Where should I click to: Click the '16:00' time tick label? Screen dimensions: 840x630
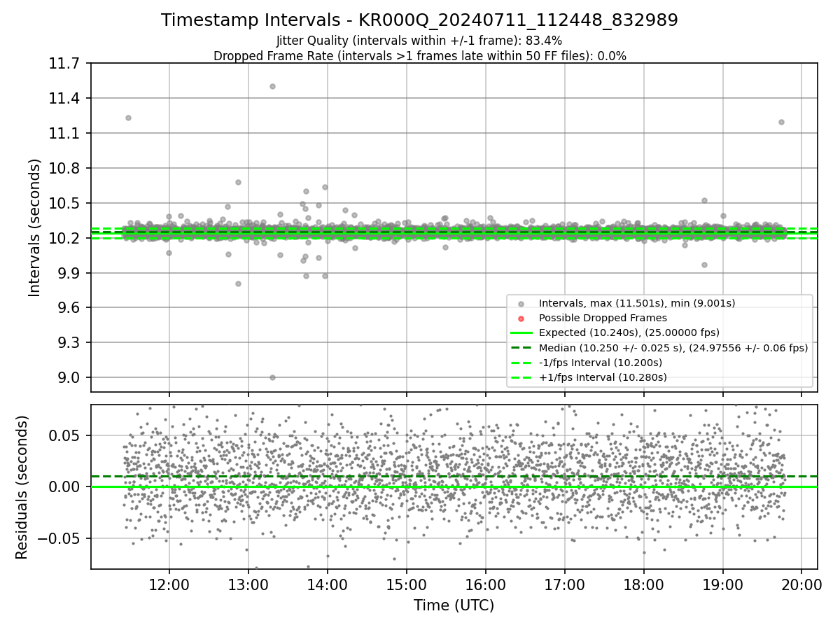click(486, 583)
